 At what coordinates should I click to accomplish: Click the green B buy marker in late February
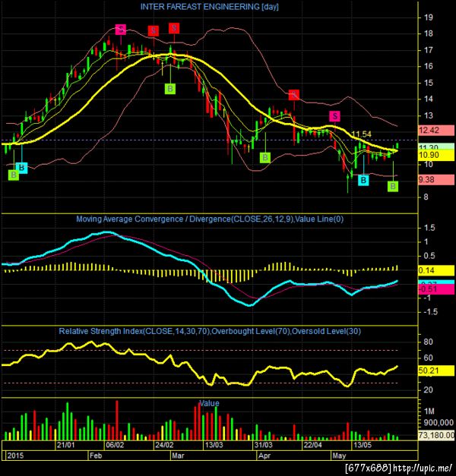coord(170,89)
